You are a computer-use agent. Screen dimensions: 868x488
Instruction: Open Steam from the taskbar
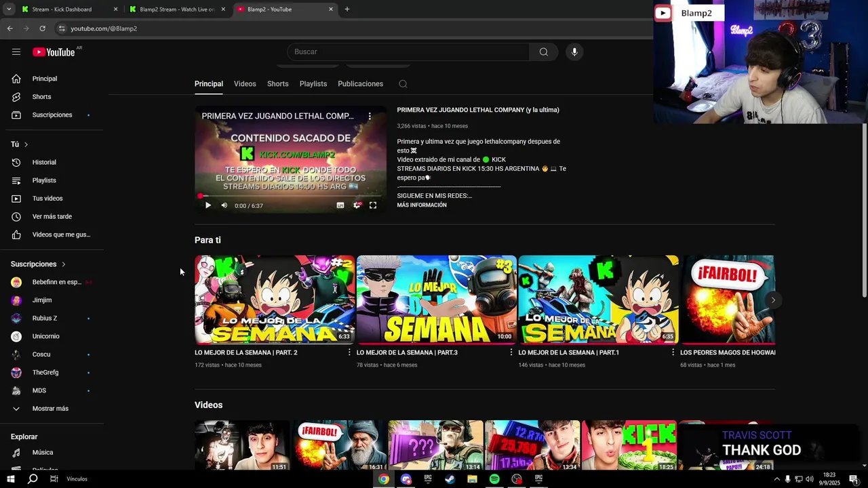pyautogui.click(x=450, y=479)
